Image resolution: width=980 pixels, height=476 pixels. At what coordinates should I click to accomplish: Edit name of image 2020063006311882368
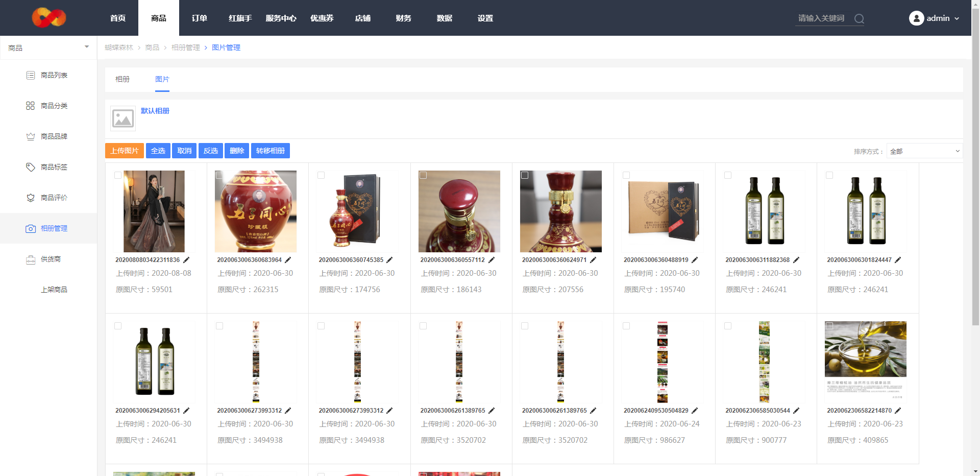(796, 260)
